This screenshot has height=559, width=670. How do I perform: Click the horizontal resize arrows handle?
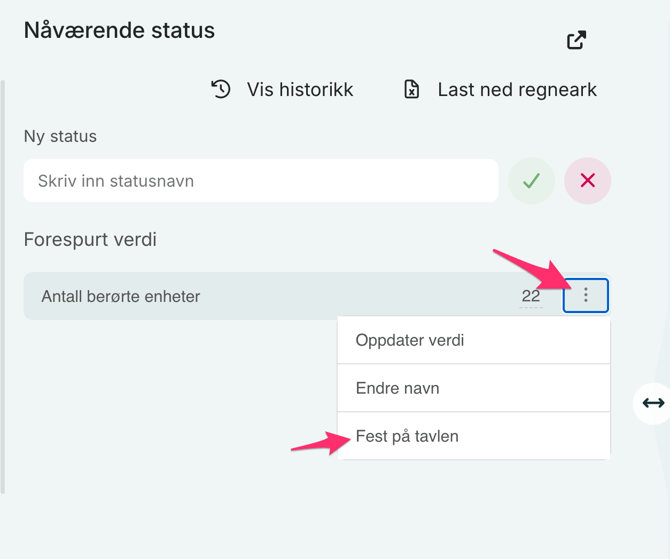coord(653,403)
